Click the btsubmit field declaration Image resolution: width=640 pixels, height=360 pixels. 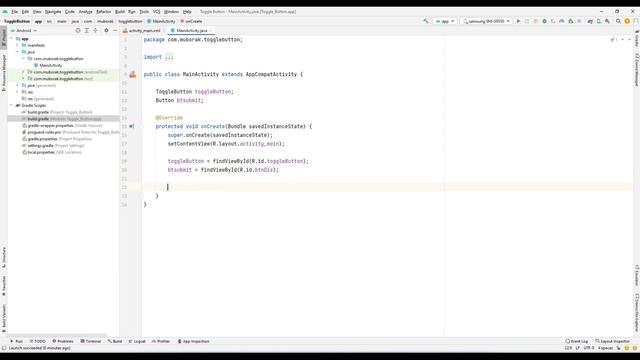coord(190,100)
